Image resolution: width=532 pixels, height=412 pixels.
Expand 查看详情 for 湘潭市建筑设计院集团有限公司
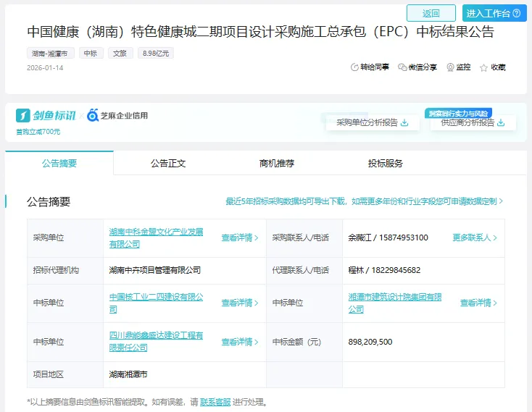click(x=478, y=303)
